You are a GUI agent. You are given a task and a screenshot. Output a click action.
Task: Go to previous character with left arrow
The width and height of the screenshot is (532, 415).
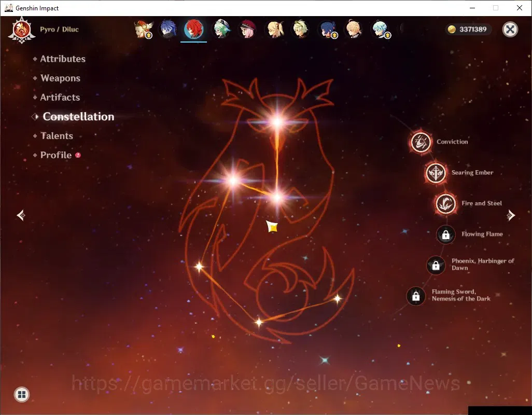coord(21,215)
